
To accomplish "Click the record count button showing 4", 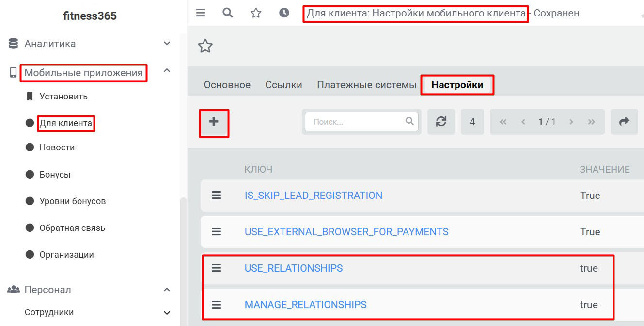I will coord(472,122).
